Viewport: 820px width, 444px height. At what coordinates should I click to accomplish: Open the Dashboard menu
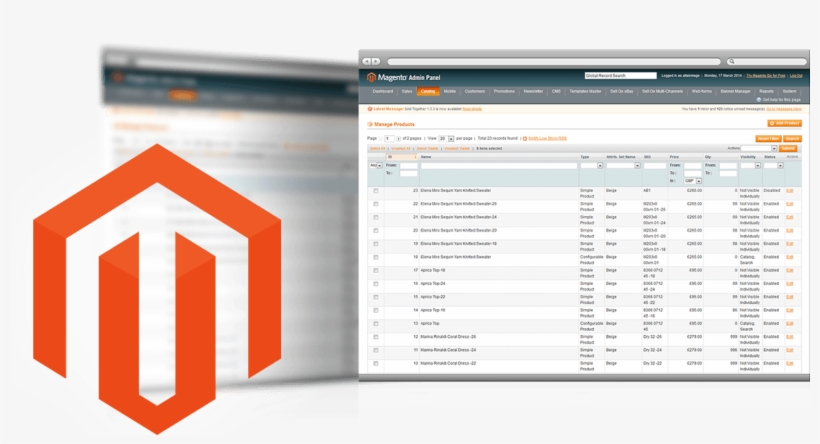(383, 92)
